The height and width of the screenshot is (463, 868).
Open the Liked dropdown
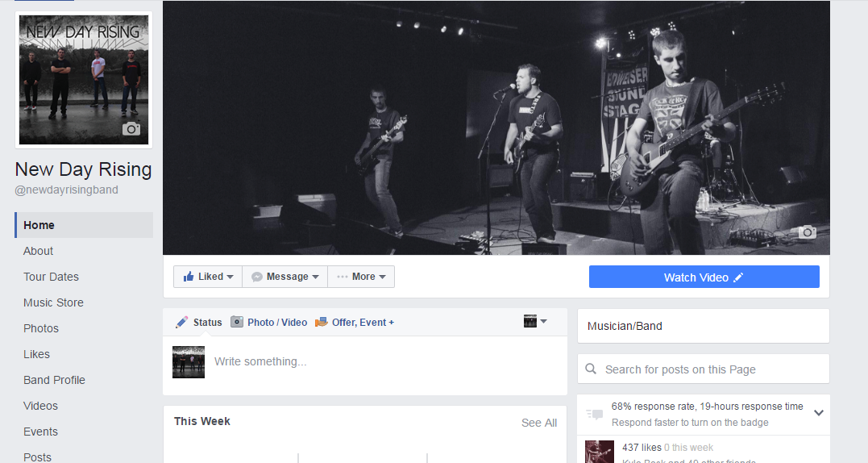[x=208, y=277]
